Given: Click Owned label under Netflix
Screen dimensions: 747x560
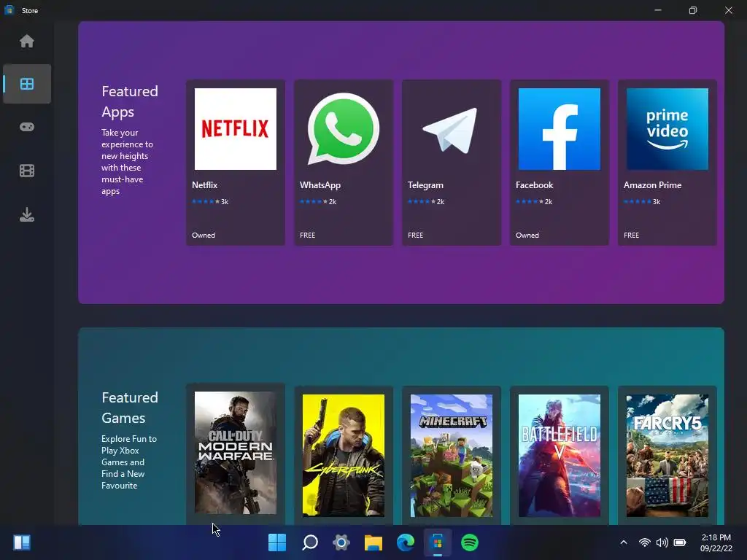Looking at the screenshot, I should (204, 236).
